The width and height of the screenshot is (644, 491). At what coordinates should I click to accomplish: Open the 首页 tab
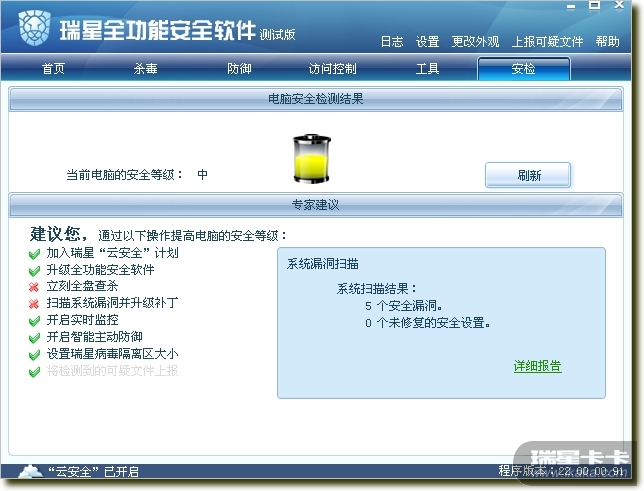pos(53,68)
